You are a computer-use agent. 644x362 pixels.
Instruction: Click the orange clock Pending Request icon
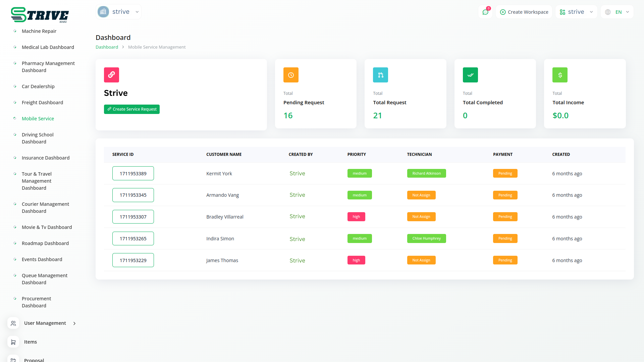pyautogui.click(x=291, y=75)
